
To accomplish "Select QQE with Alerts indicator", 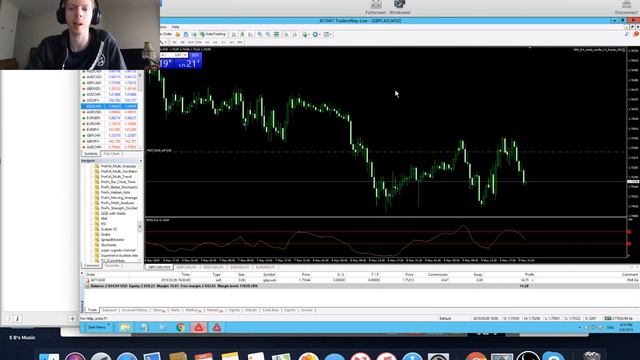I will coord(113,213).
